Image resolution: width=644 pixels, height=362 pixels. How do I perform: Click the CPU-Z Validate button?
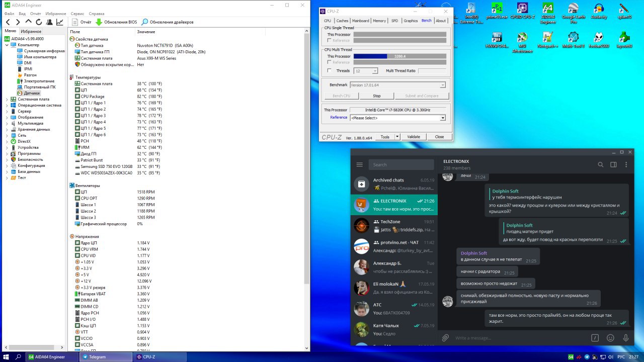coord(414,137)
